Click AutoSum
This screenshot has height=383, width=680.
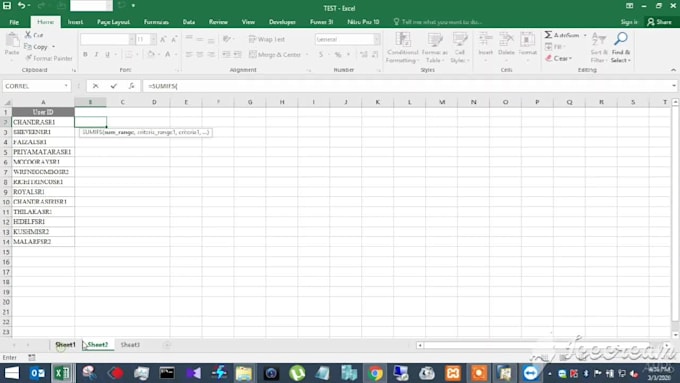562,35
